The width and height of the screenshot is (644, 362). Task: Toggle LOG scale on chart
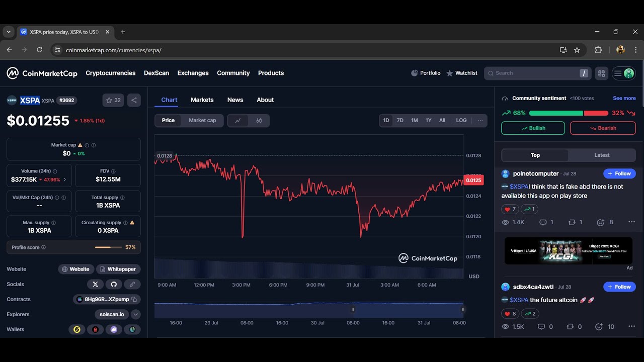[x=461, y=121]
